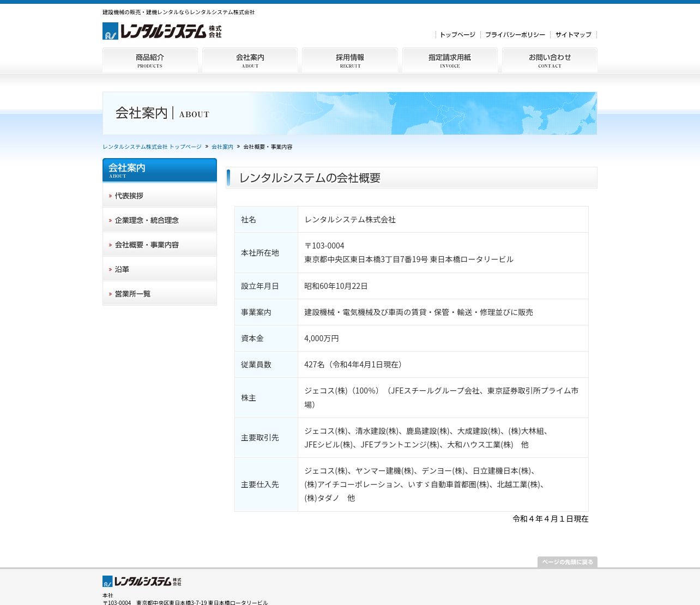Click the 会社概要・事業内容 breadcrumb text
The width and height of the screenshot is (700, 605).
pyautogui.click(x=268, y=147)
